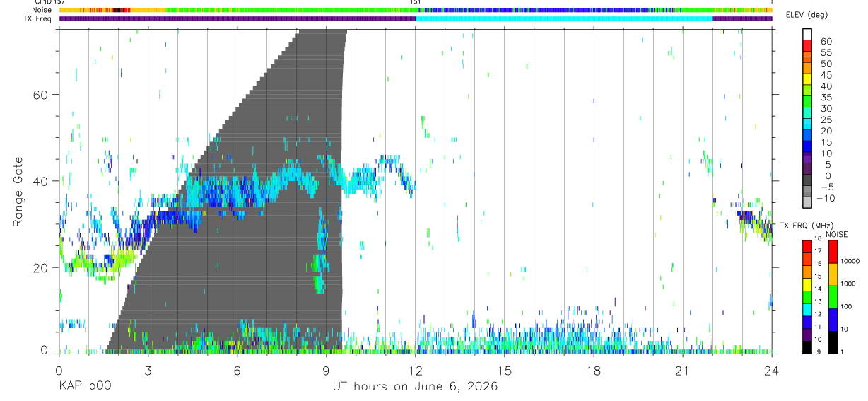The height and width of the screenshot is (401, 868).
Task: Click the x-axis tick label '18'
Action: [594, 371]
